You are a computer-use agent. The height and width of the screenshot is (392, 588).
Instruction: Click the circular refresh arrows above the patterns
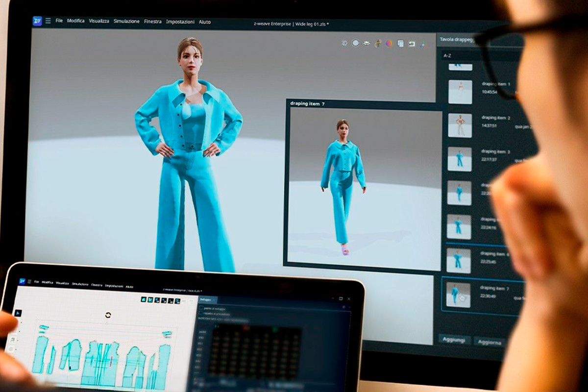(x=108, y=315)
